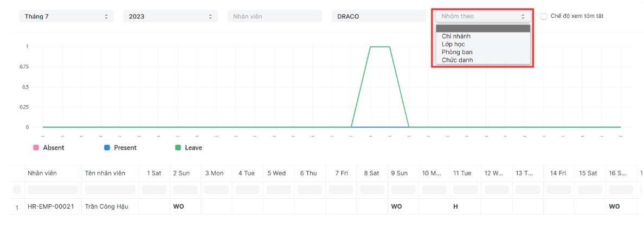
Task: Select the HR-EMP-00021 employee cell
Action: tap(53, 206)
